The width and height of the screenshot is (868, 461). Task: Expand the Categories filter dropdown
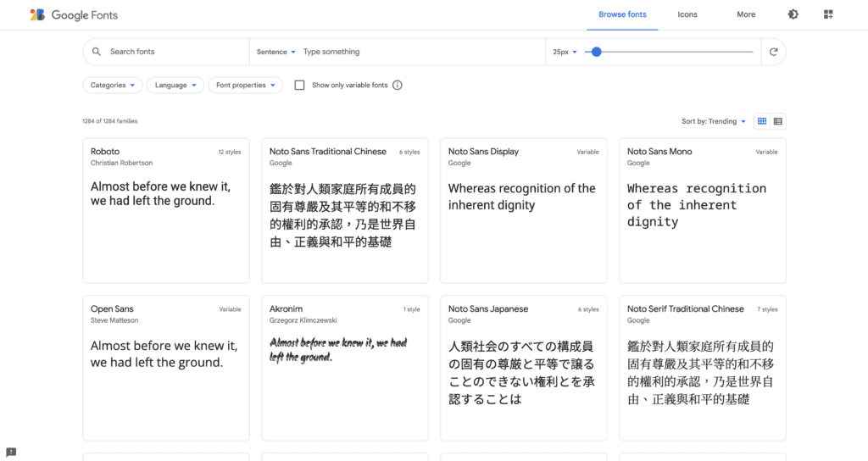coord(112,85)
